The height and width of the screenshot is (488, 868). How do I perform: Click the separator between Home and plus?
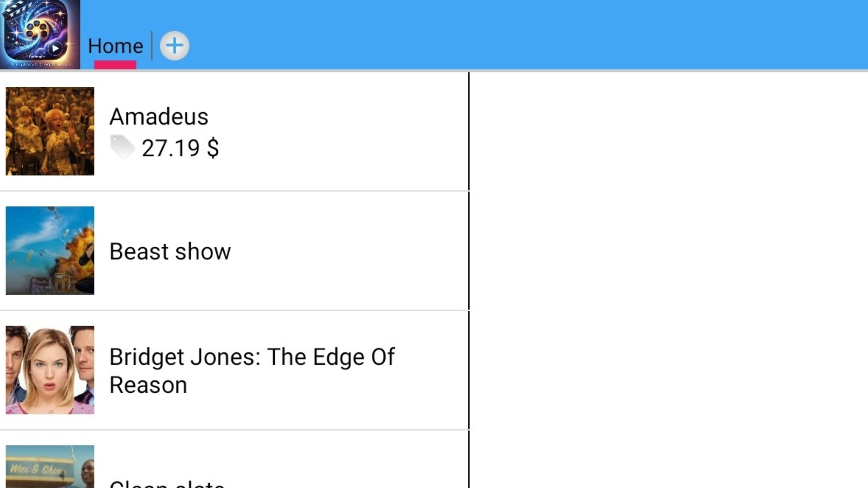[152, 46]
